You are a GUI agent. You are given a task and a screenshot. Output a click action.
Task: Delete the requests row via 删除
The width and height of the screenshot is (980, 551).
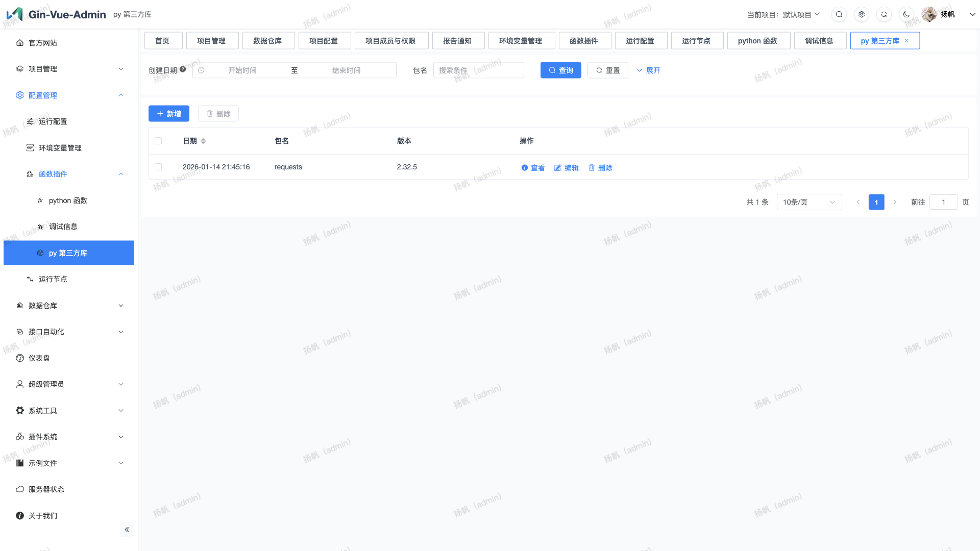coord(600,168)
